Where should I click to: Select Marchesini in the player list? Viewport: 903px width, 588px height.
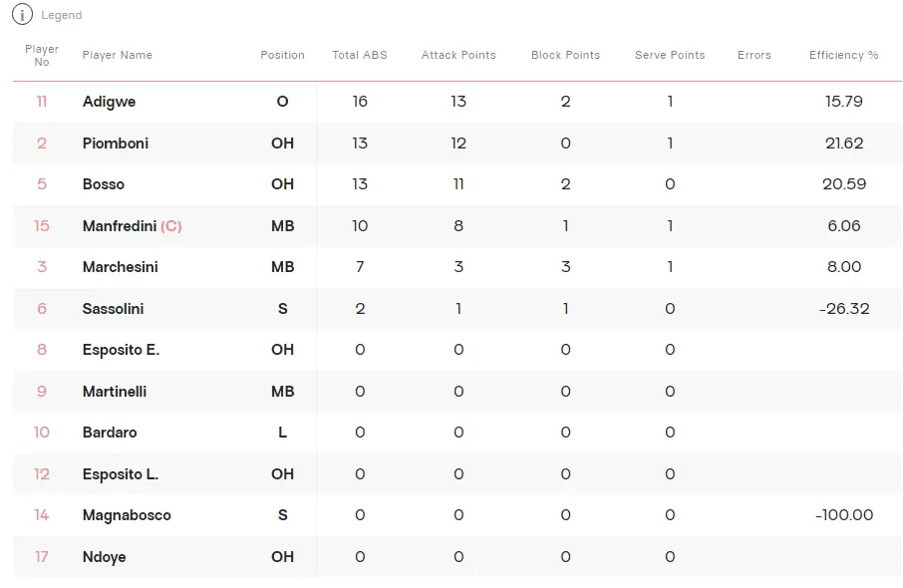[x=121, y=267]
